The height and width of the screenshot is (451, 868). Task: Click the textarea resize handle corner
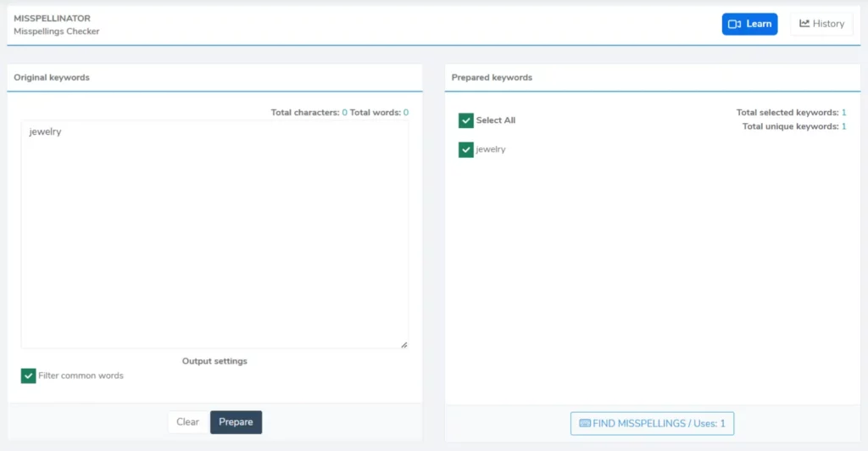point(403,343)
